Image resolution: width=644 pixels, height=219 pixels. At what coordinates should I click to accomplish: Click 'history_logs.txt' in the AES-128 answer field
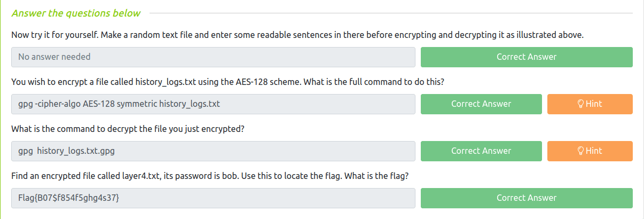click(x=190, y=104)
